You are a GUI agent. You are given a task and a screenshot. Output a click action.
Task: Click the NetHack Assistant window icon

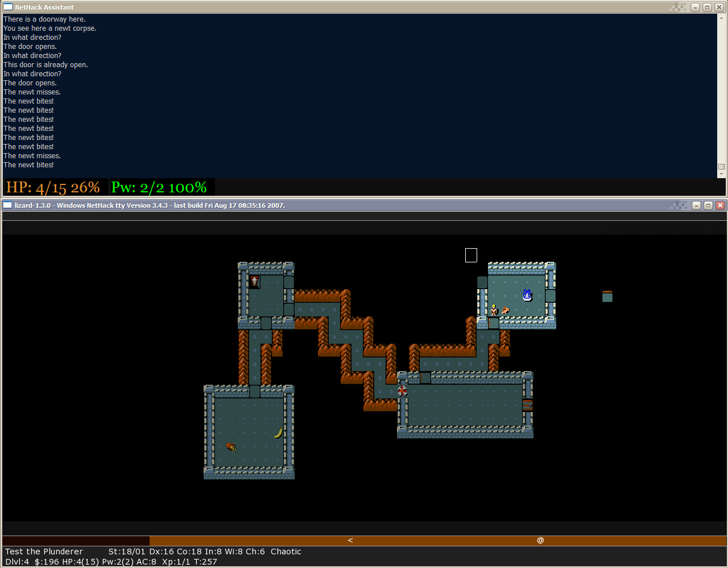click(x=8, y=7)
